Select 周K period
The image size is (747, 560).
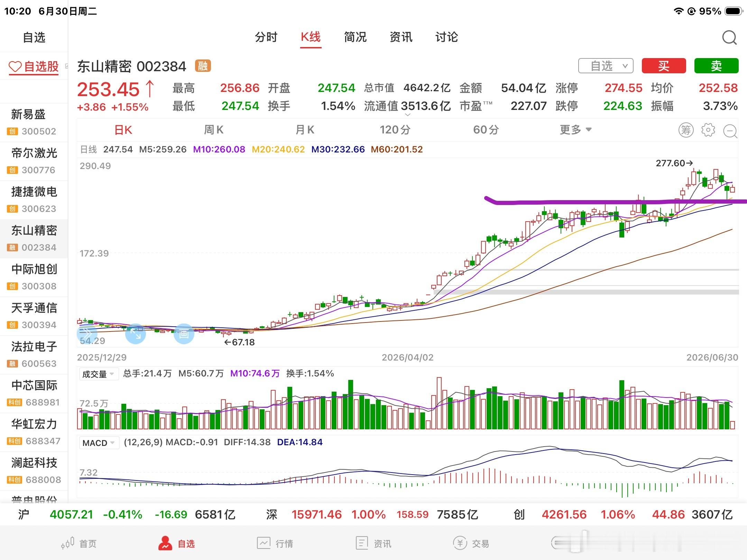pyautogui.click(x=213, y=130)
